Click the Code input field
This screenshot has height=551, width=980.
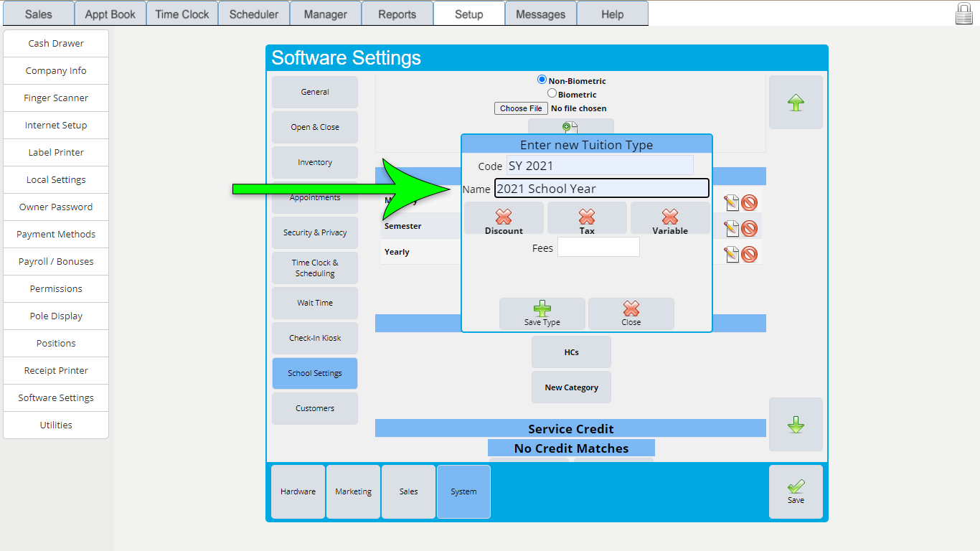point(600,166)
